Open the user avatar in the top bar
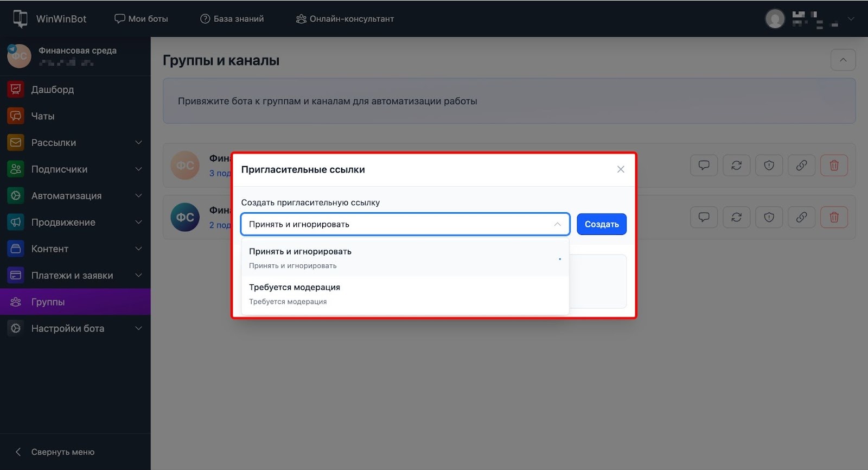868x470 pixels. click(775, 19)
